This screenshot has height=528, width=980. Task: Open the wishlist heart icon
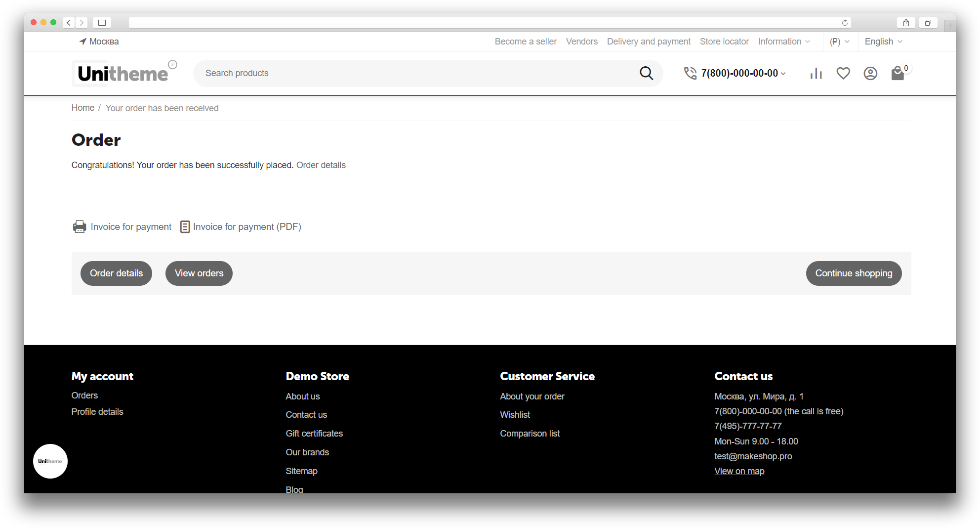[x=843, y=74]
